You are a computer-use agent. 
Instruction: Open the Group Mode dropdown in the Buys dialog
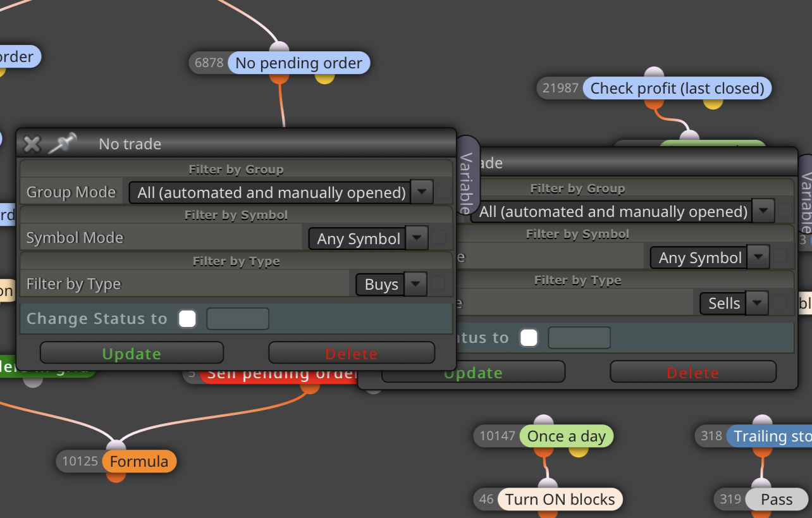pos(281,192)
